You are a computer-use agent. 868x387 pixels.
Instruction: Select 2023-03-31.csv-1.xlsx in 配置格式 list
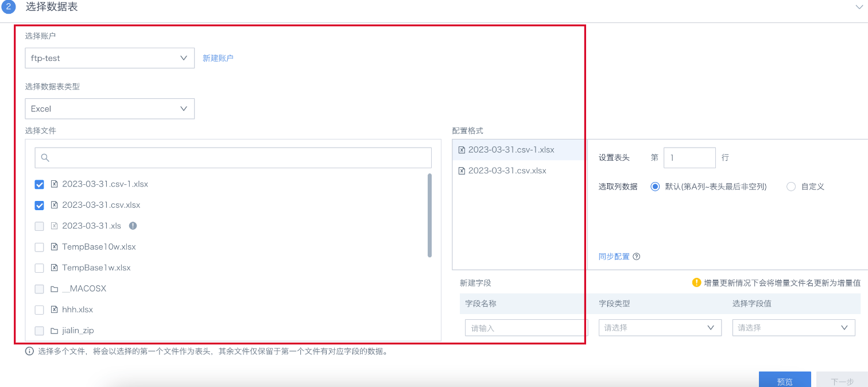click(x=511, y=150)
